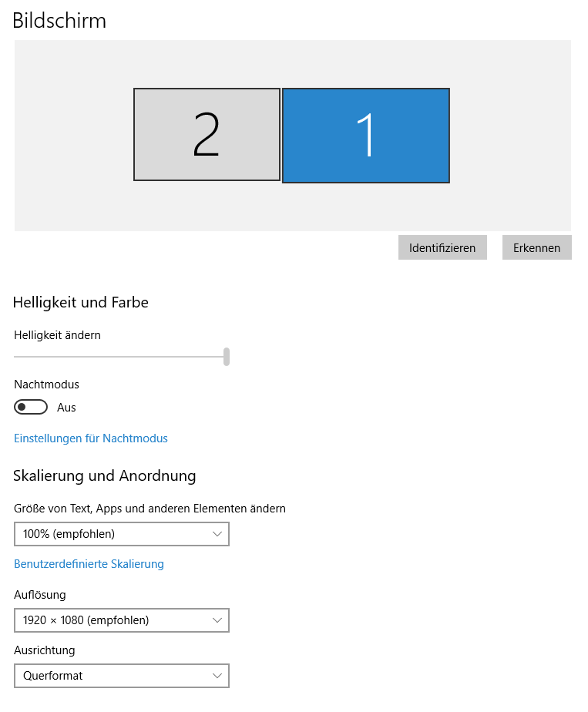Click the middle of the Helligkeit slider track

pos(119,357)
